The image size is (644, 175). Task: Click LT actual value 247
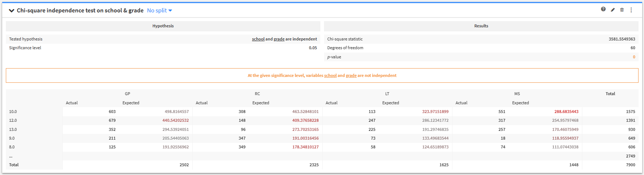[x=372, y=120]
